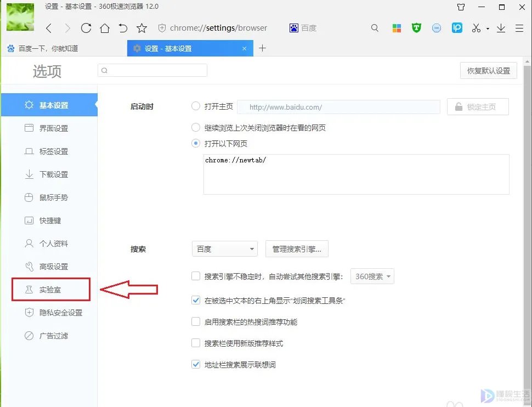The height and width of the screenshot is (407, 532).
Task: Click the chrome://newtab/ startup pages text area
Action: pos(356,174)
